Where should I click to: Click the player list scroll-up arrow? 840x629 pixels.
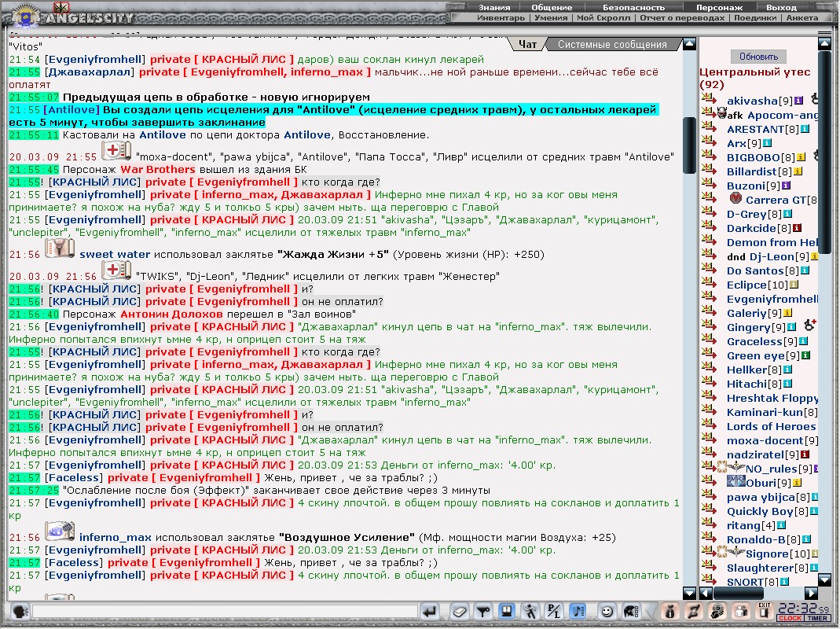[x=824, y=45]
